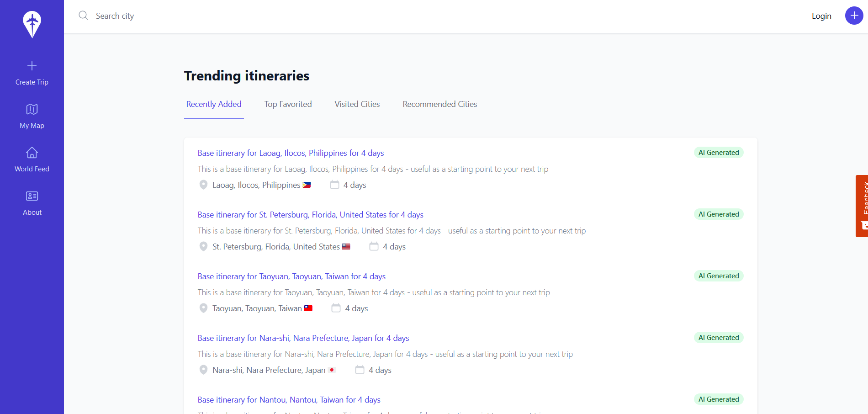Select the Recommended Cities tab
The width and height of the screenshot is (868, 414).
439,104
